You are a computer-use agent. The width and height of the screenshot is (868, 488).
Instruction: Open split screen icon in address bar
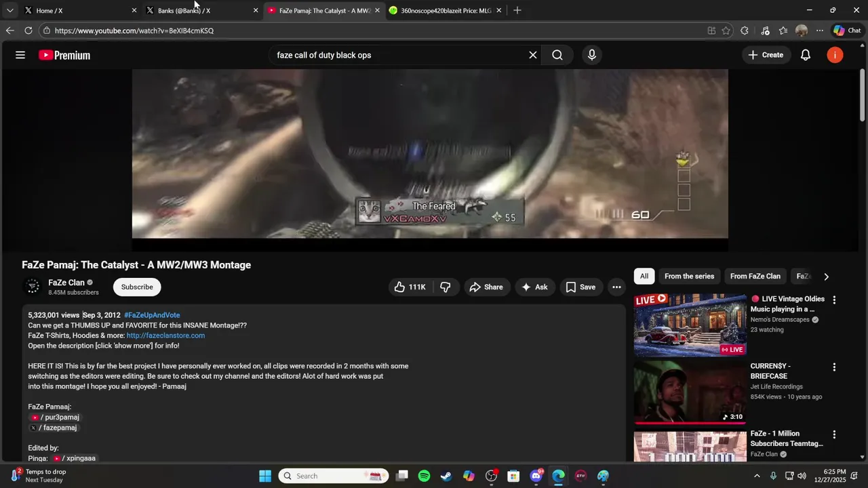(711, 30)
